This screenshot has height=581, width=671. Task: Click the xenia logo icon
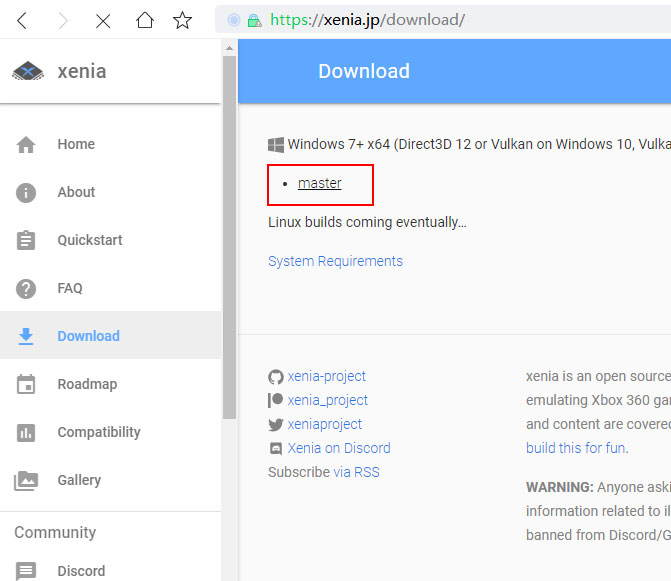click(x=28, y=71)
